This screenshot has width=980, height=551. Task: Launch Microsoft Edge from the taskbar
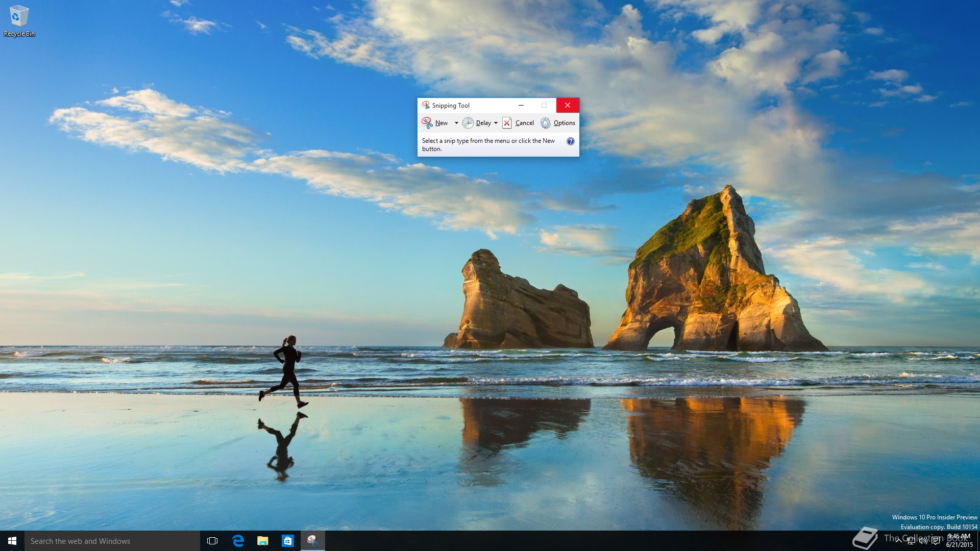[x=238, y=541]
